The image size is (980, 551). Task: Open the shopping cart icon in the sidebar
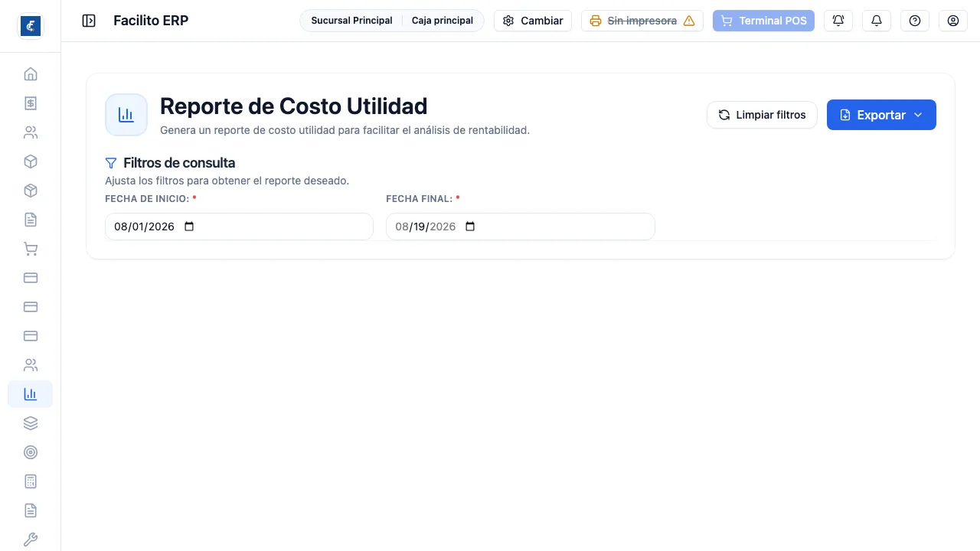31,249
